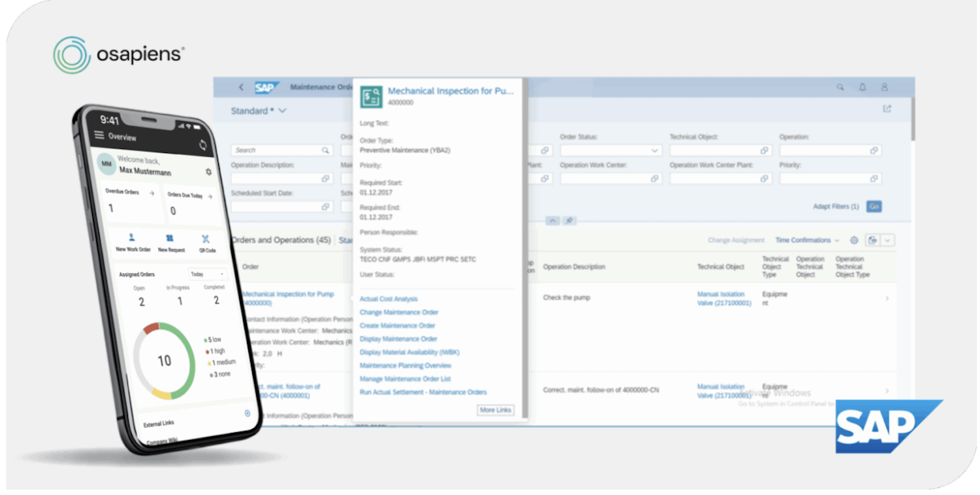Tap the New Work Order icon
980x495 pixels.
coord(131,238)
